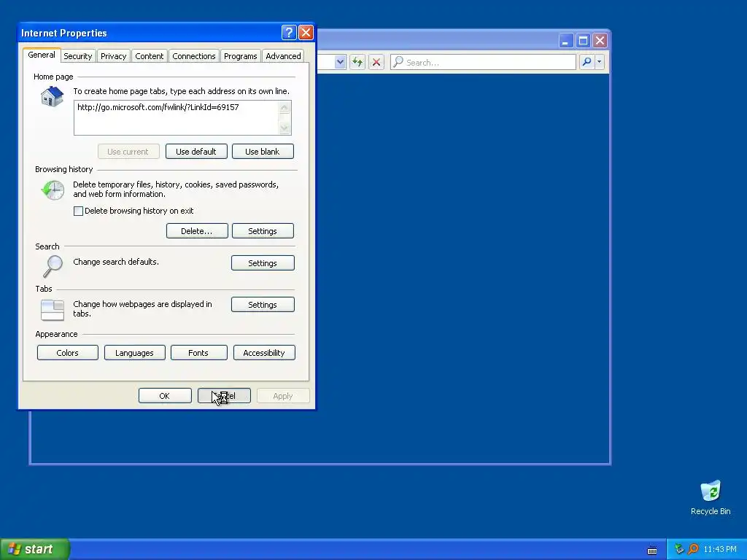
Task: Switch to the Content tab
Action: [x=149, y=56]
